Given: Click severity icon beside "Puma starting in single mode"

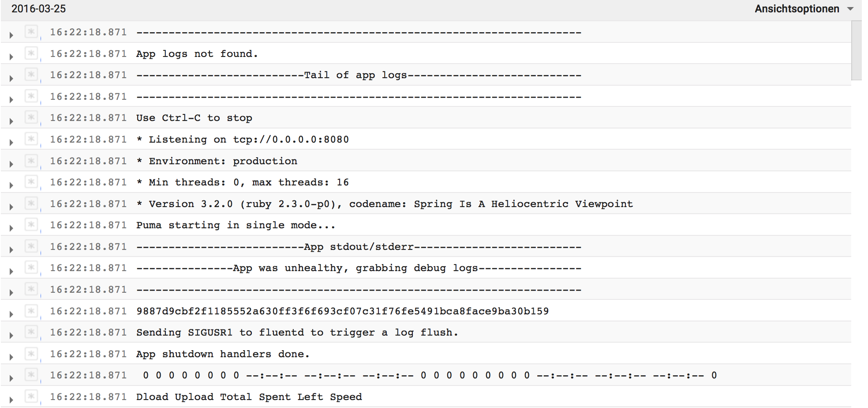Looking at the screenshot, I should 31,225.
